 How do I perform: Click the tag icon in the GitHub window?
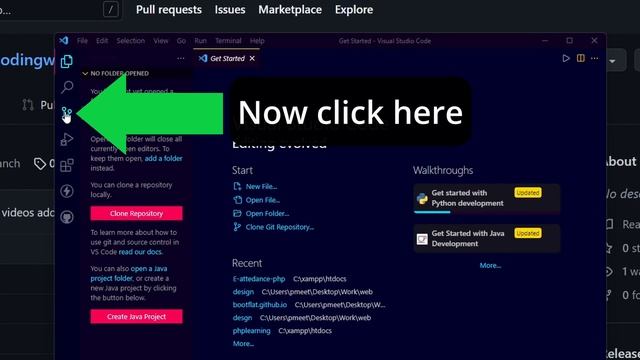coord(40,164)
